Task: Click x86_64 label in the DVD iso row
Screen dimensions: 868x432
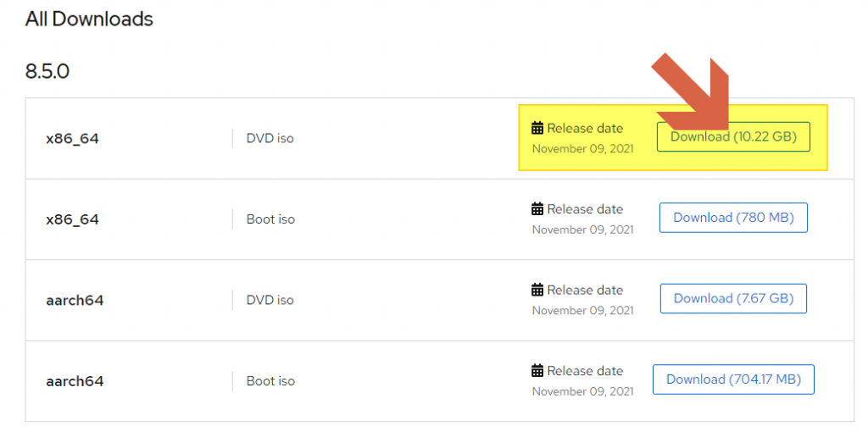Action: (72, 139)
